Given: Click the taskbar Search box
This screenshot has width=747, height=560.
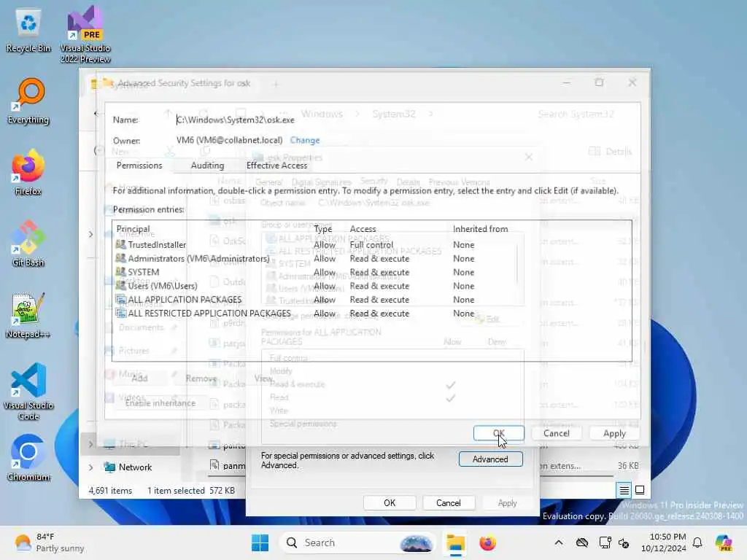Looking at the screenshot, I should (357, 542).
